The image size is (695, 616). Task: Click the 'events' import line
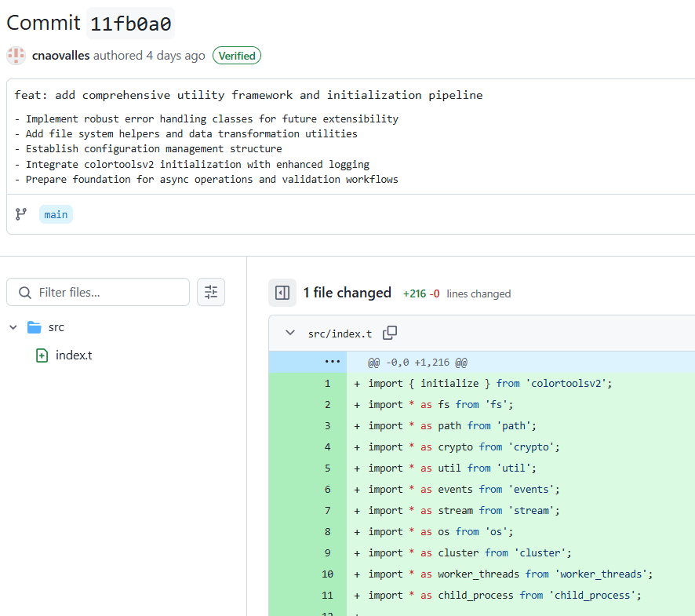tap(464, 490)
